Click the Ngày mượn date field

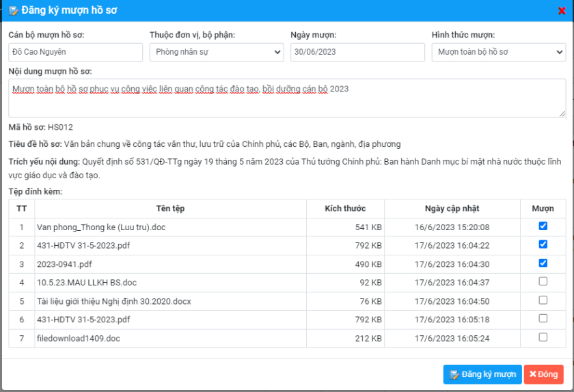click(x=357, y=52)
